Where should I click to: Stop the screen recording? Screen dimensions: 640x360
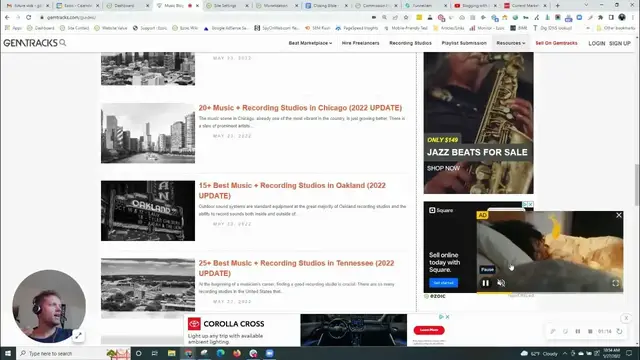pos(590,331)
